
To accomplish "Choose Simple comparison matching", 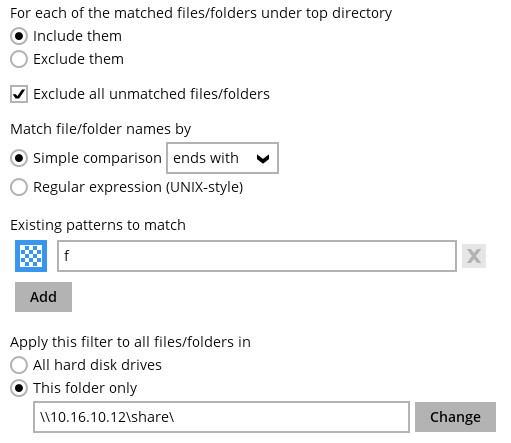I will pos(19,158).
